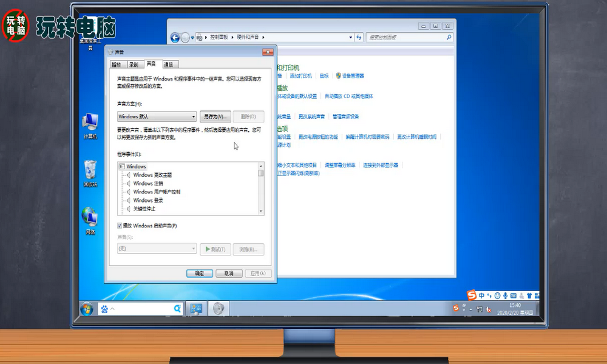Select the 关键性停止 event
Screen dimensions: 607x364
(144, 209)
